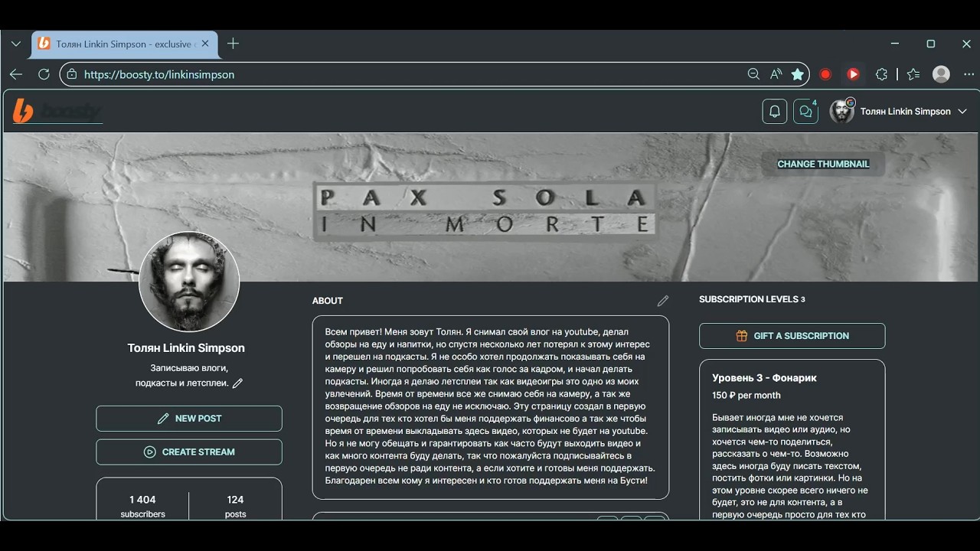This screenshot has height=551, width=980.
Task: Open Read aloud icon
Action: pyautogui.click(x=776, y=74)
